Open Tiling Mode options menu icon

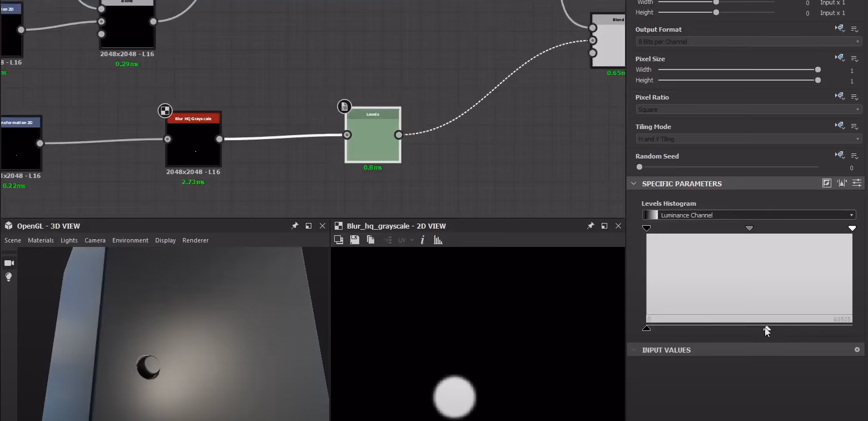(855, 126)
